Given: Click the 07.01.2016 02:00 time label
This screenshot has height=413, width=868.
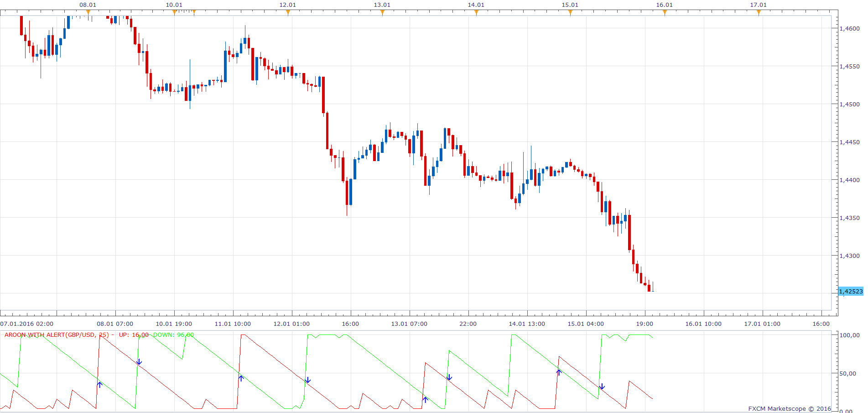Looking at the screenshot, I should [27, 324].
